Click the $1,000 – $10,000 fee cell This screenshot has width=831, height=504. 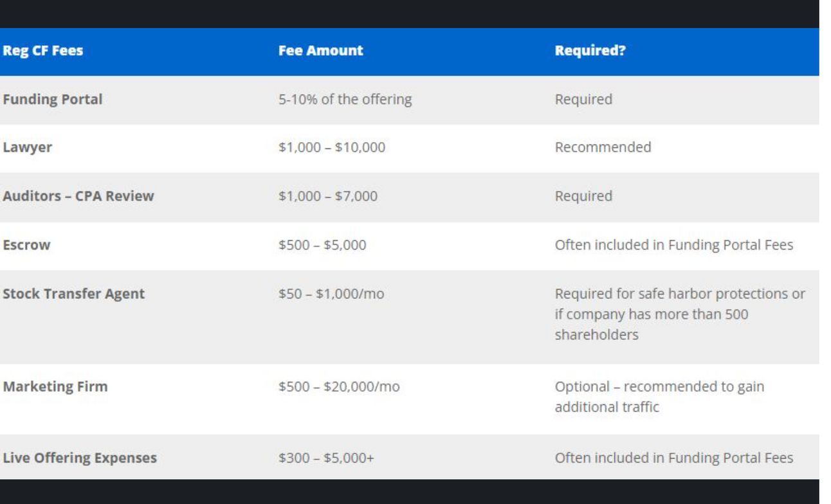[332, 147]
